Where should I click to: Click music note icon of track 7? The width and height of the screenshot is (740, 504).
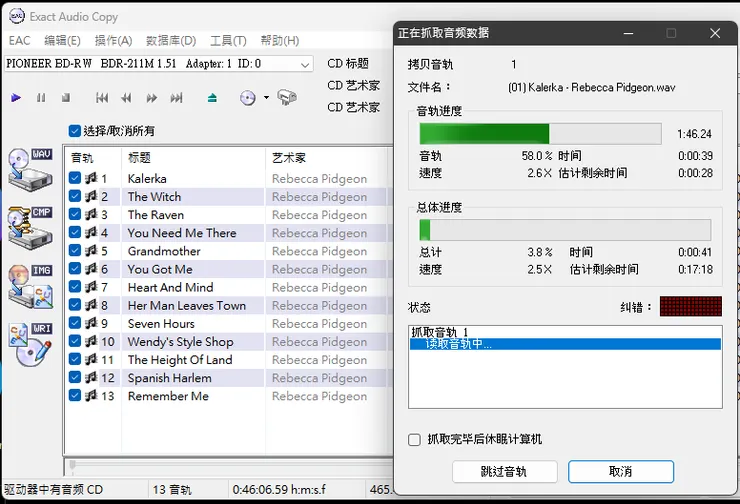click(x=91, y=287)
